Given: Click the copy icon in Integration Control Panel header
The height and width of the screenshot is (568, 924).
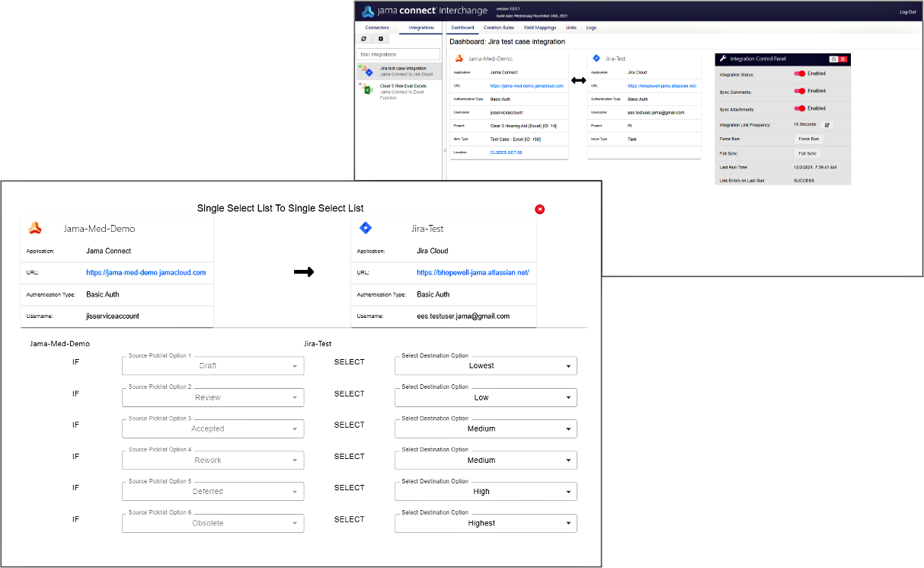Looking at the screenshot, I should 833,59.
